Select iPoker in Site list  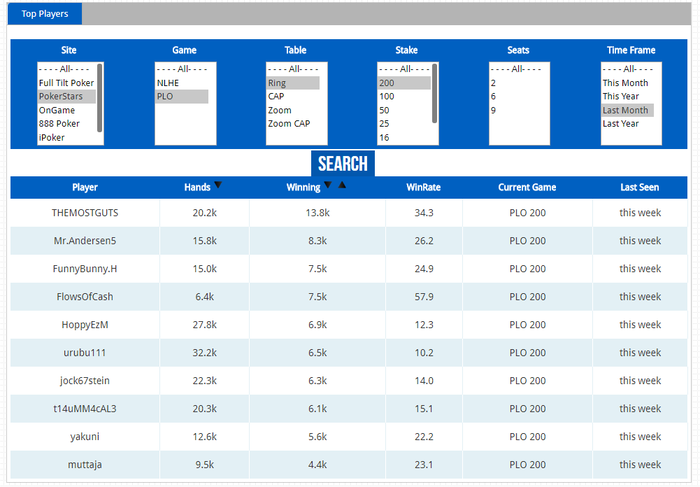(67, 137)
